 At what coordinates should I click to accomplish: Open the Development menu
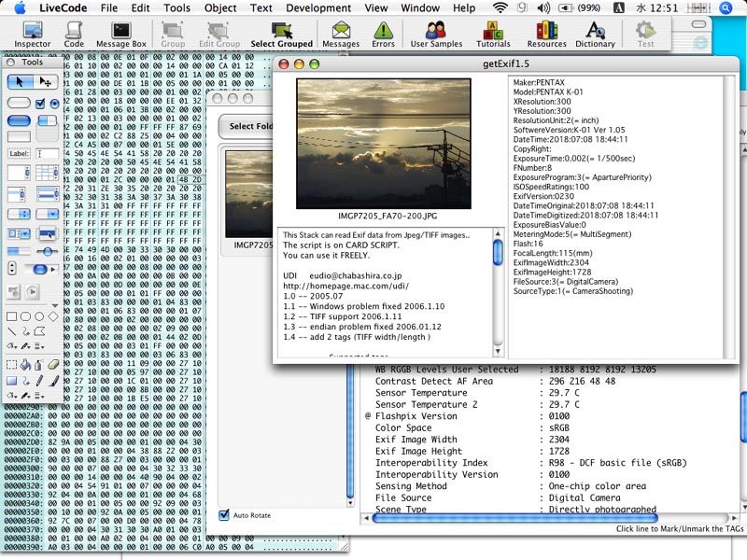[319, 7]
